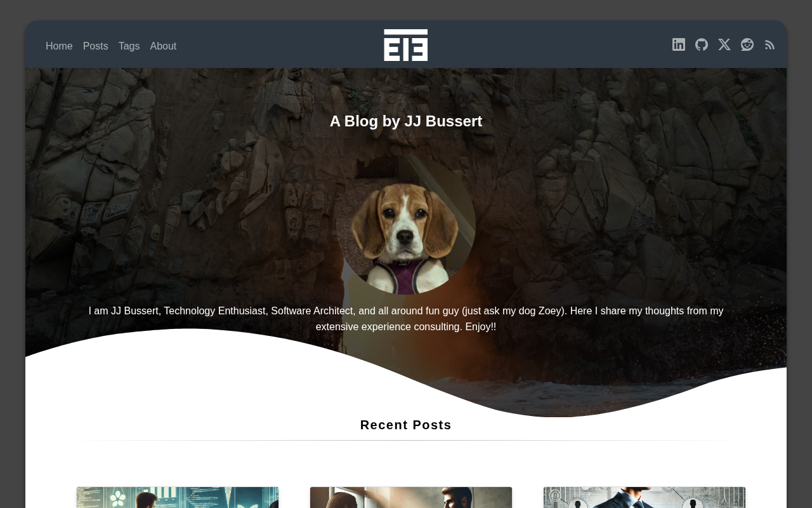Click the divider line under Recent Posts
812x508 pixels.
click(x=406, y=440)
